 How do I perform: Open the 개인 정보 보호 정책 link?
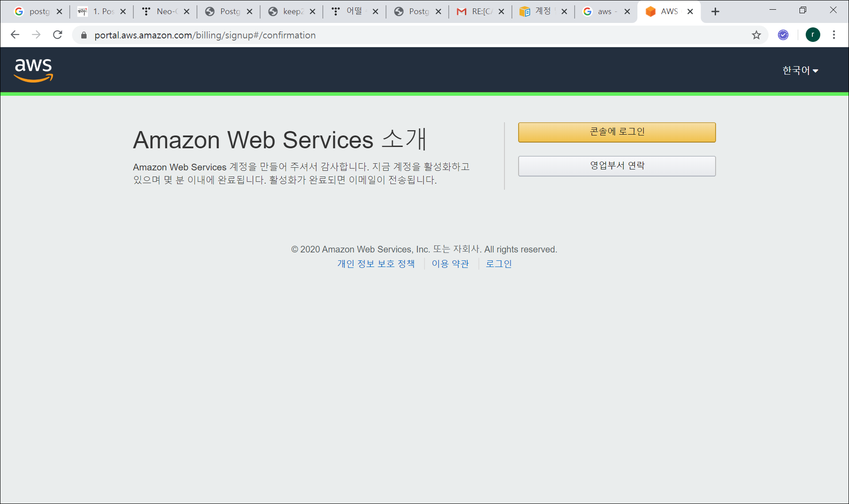tap(376, 263)
